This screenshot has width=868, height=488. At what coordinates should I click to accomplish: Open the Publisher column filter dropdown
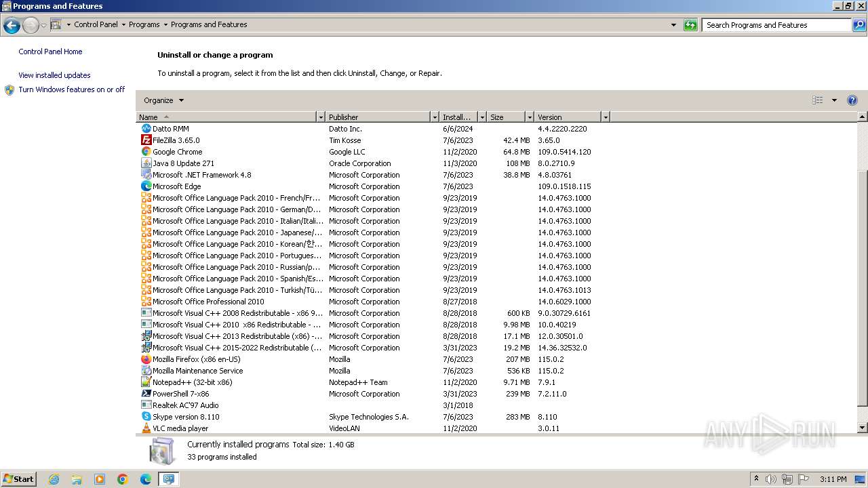click(435, 117)
